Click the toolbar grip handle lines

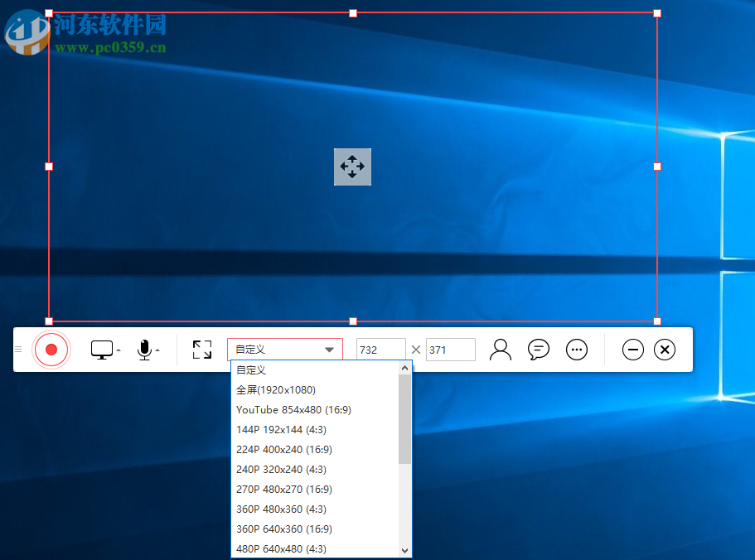(x=17, y=349)
